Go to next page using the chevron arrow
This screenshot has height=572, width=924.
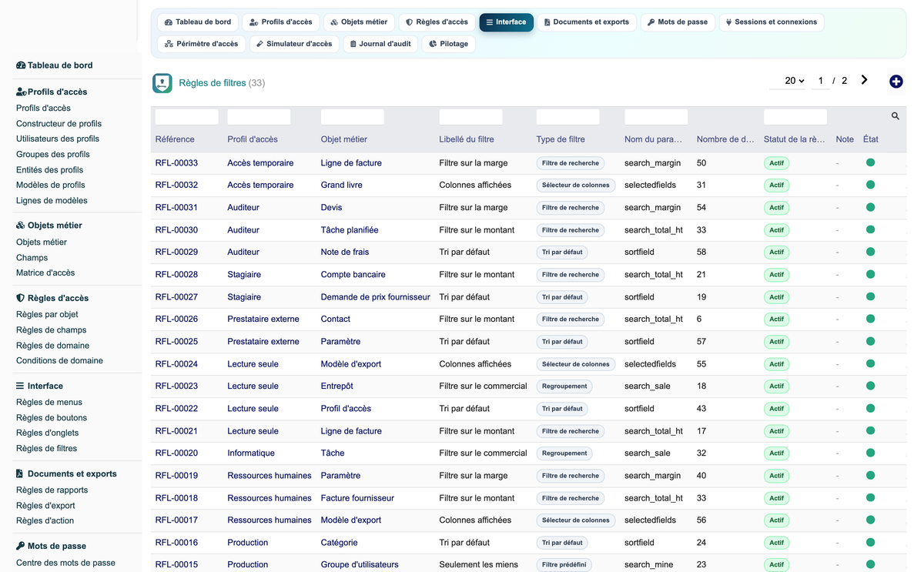point(865,80)
